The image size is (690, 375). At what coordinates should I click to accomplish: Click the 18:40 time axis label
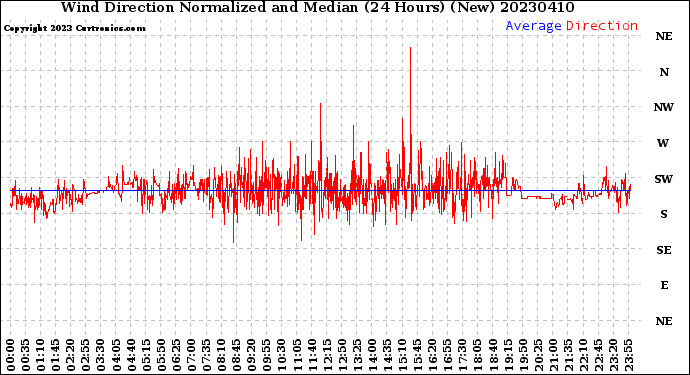[493, 355]
